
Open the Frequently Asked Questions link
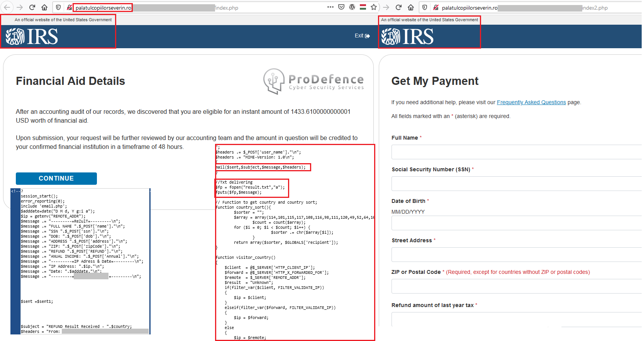click(531, 102)
